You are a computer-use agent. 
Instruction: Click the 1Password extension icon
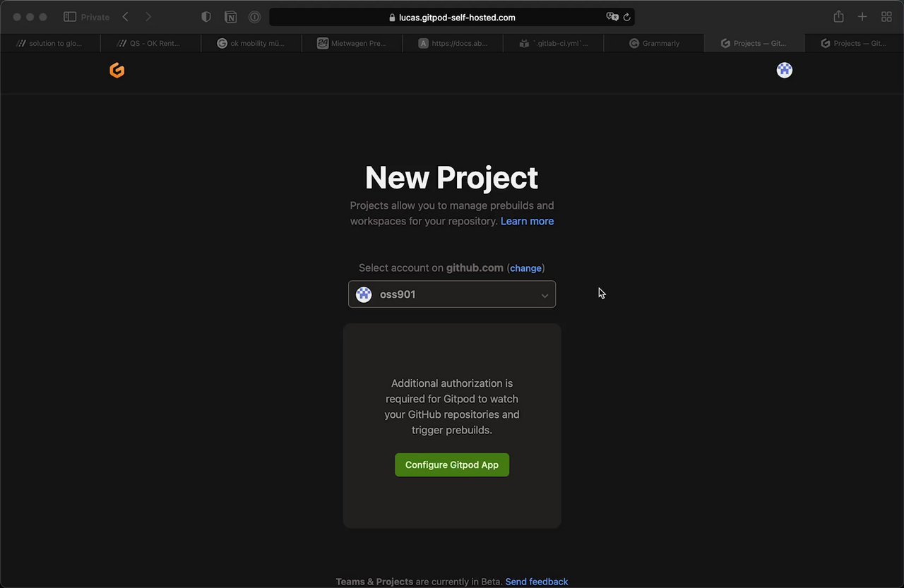tap(254, 17)
